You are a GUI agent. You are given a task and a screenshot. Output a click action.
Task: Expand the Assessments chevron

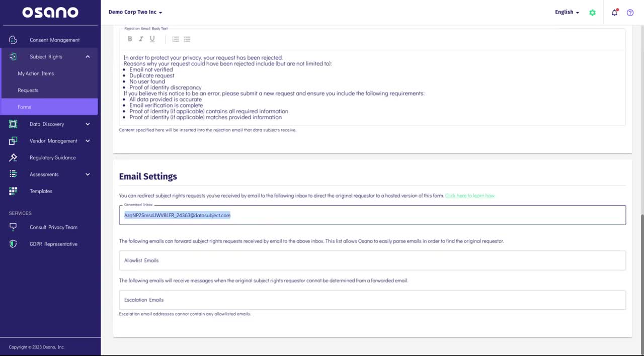(x=88, y=174)
